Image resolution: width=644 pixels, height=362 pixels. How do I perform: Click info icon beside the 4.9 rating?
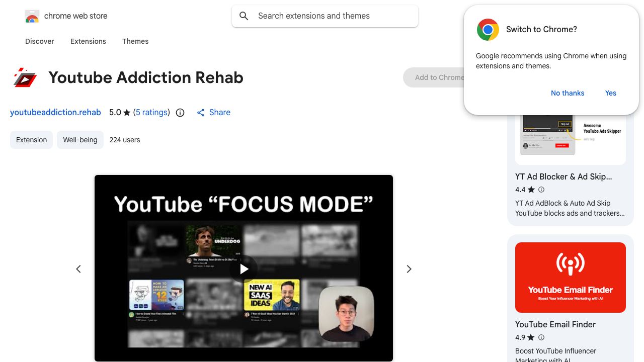click(541, 337)
